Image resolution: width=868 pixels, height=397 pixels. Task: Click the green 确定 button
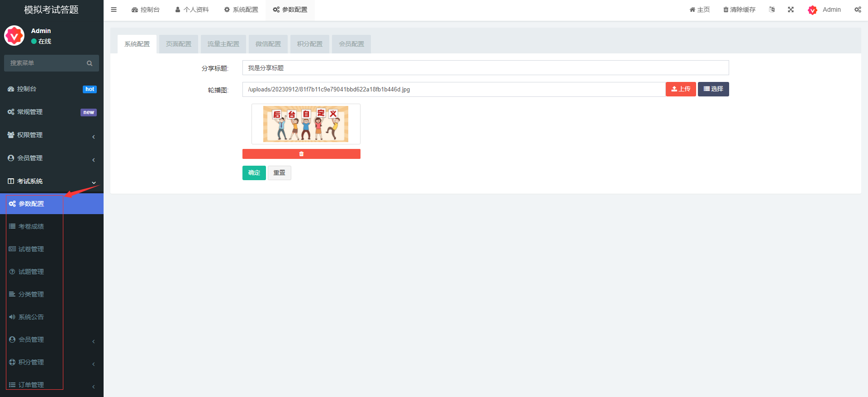point(254,173)
